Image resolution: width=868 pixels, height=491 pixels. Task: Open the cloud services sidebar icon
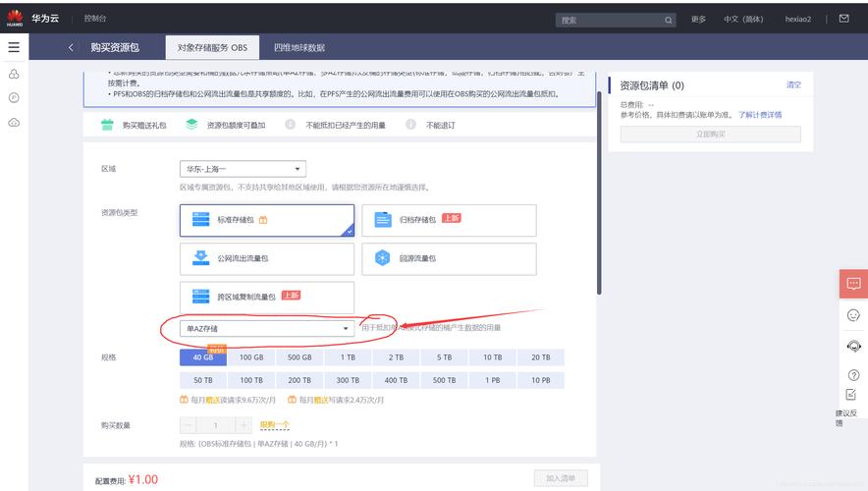tap(14, 74)
